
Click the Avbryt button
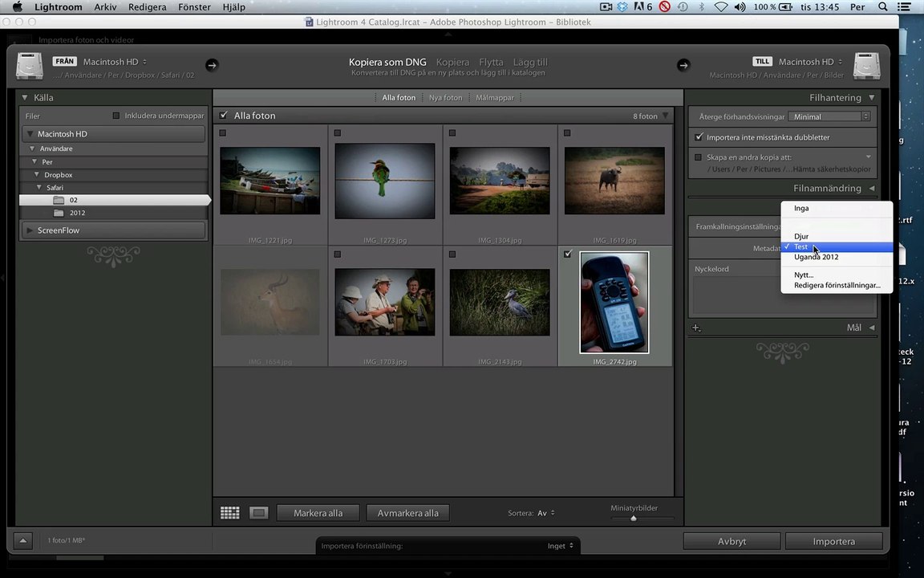731,541
